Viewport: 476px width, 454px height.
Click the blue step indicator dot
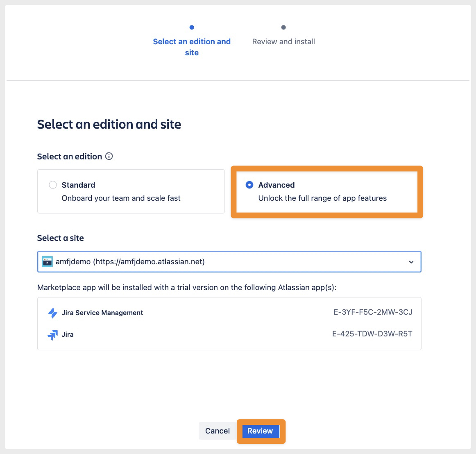[x=192, y=27]
